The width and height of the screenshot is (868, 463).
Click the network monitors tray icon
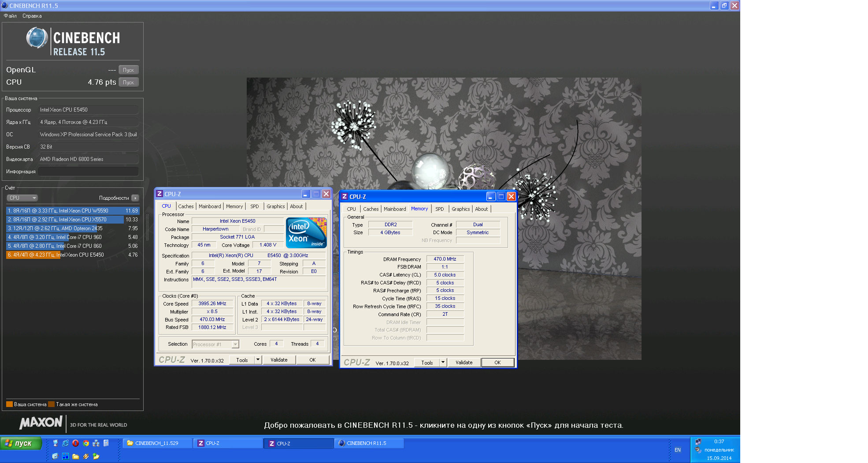pos(698,441)
